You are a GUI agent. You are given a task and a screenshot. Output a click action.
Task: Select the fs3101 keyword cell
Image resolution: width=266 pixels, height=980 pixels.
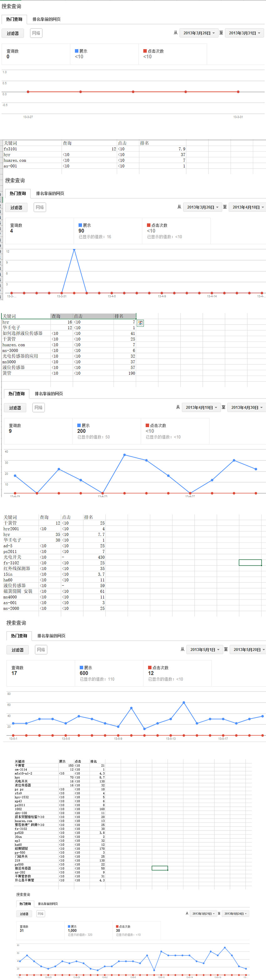[10, 149]
